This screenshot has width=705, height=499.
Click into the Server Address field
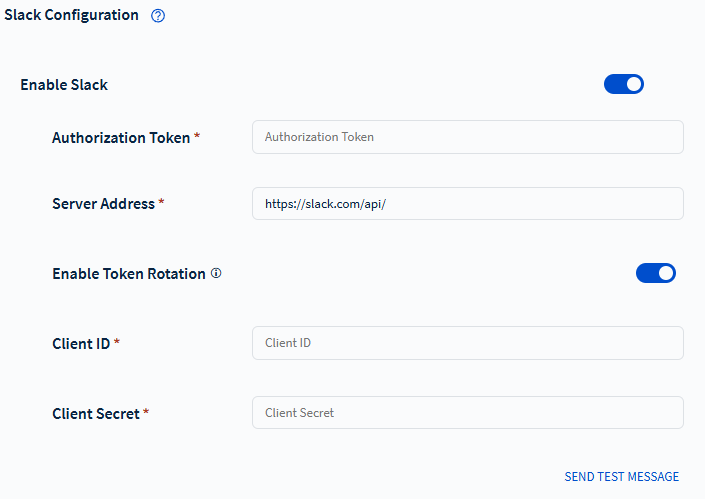(468, 204)
